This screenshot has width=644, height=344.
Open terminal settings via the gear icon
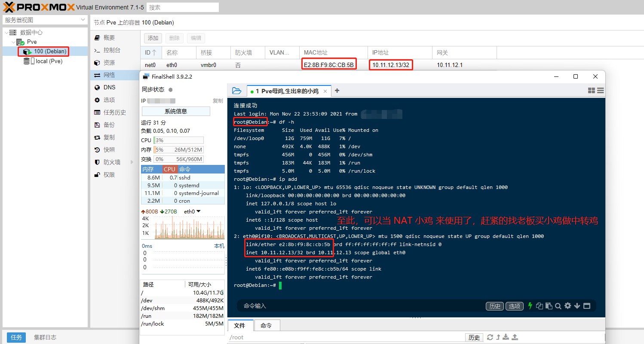568,306
